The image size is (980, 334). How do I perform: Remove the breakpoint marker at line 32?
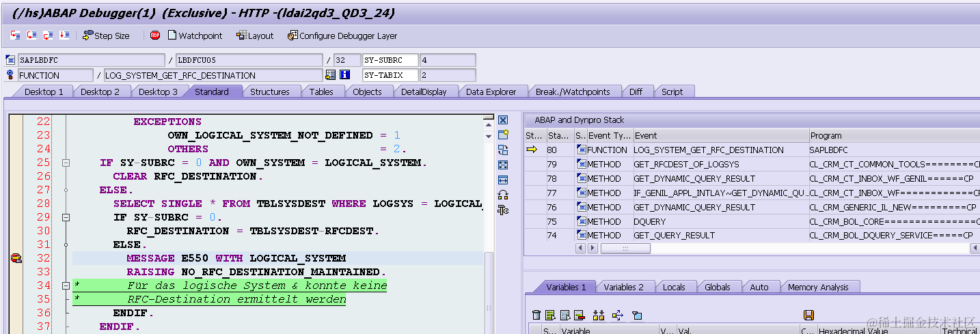coord(16,258)
